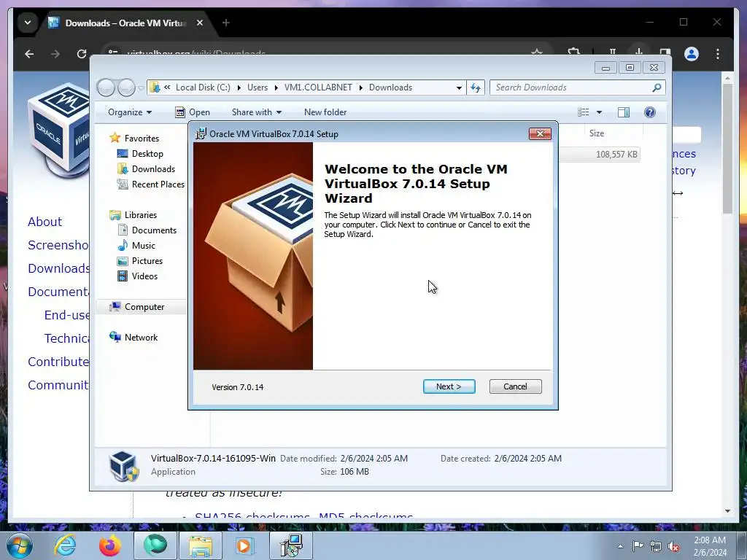This screenshot has width=747, height=560.
Task: Click the Chrome page vertical scrollbar
Action: click(727, 149)
